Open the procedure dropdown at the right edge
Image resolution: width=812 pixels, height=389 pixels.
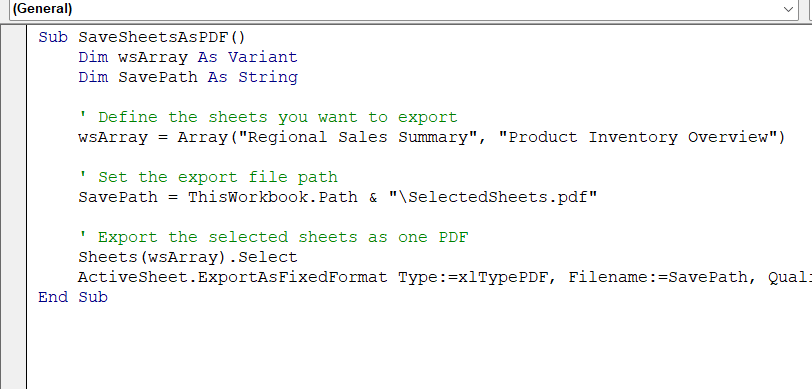[x=808, y=9]
